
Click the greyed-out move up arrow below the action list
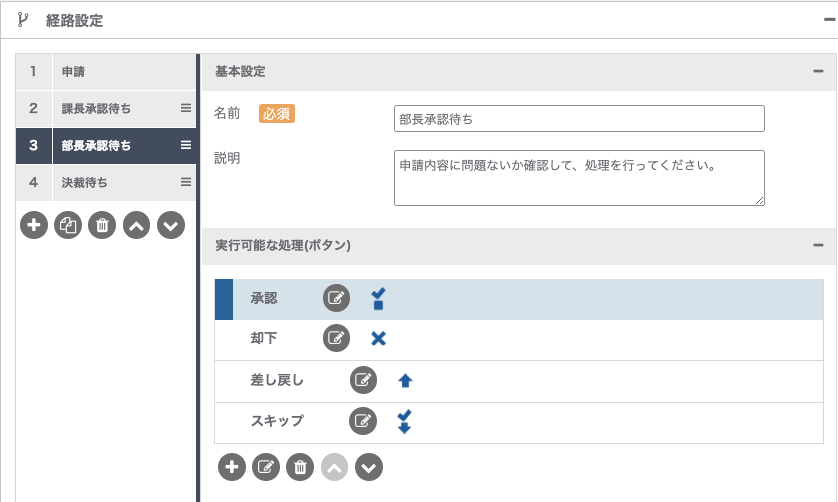point(335,467)
